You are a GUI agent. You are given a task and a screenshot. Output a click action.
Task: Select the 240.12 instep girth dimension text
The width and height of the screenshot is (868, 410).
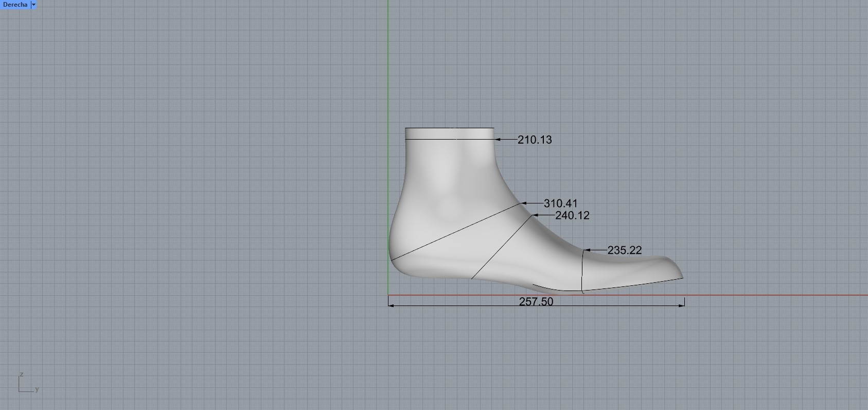pyautogui.click(x=572, y=215)
